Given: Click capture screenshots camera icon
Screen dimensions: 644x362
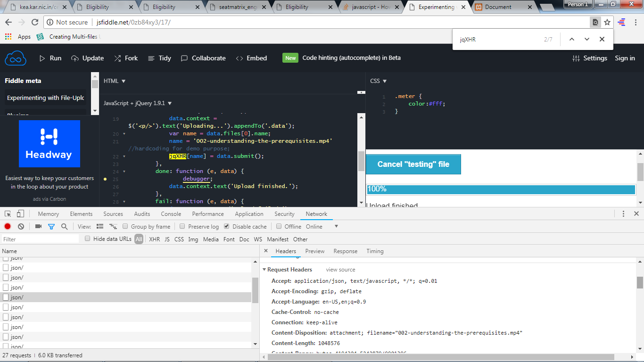Looking at the screenshot, I should point(38,227).
